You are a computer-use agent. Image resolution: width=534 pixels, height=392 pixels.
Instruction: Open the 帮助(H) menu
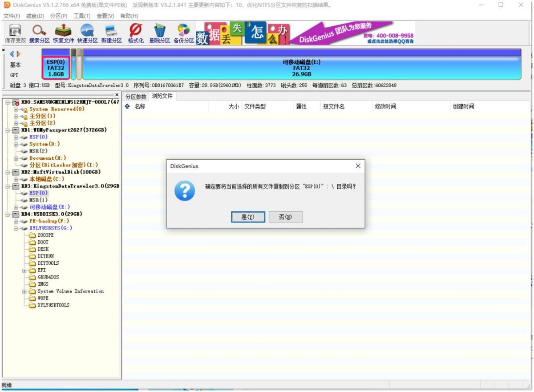(129, 16)
